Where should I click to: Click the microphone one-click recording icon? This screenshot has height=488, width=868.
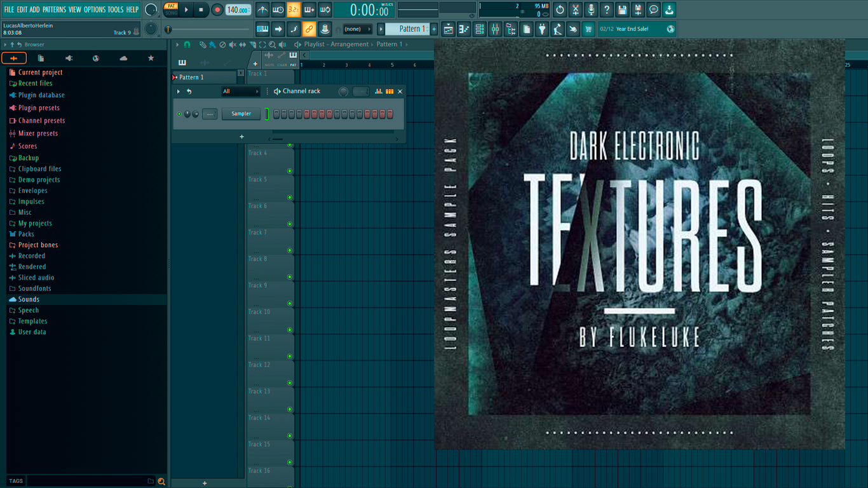[591, 10]
